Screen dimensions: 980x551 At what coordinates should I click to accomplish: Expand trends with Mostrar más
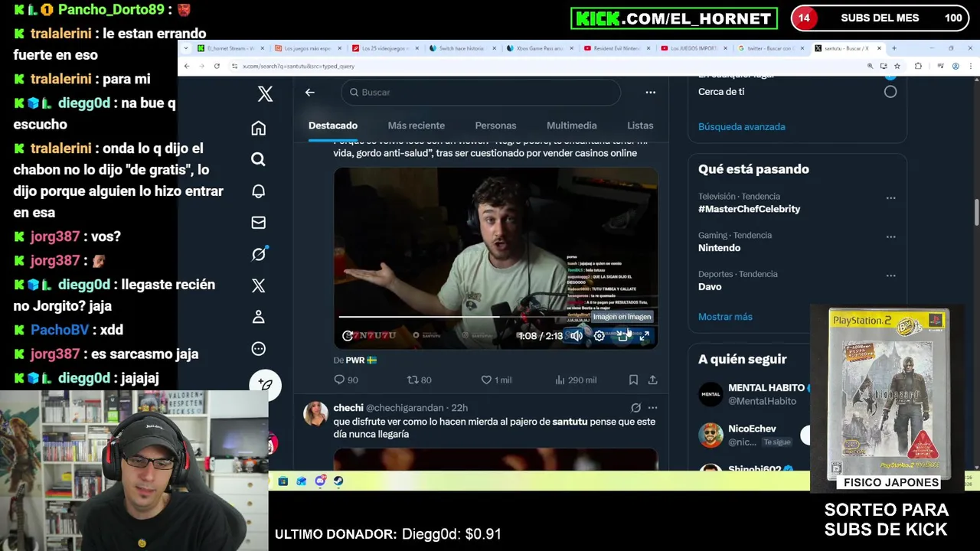click(x=725, y=317)
